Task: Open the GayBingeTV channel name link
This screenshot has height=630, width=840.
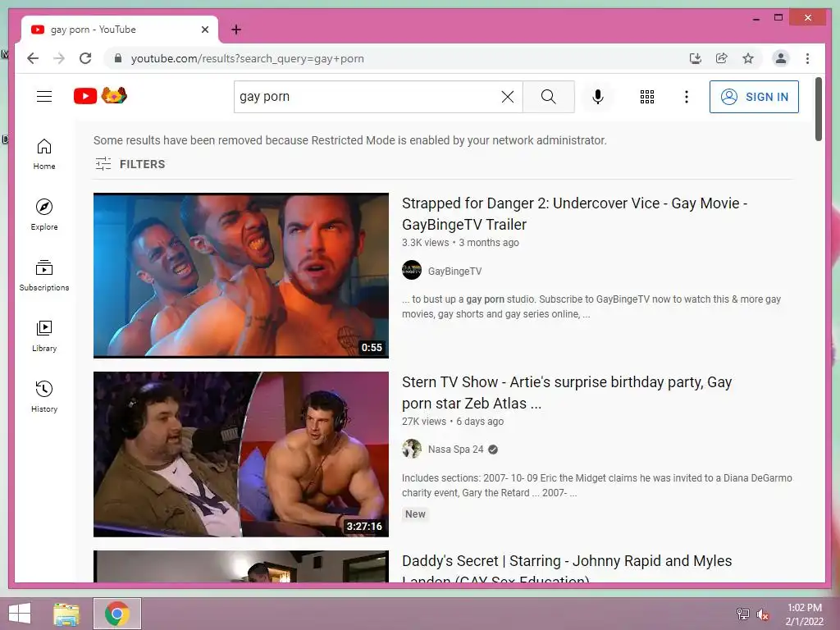Action: [x=454, y=271]
